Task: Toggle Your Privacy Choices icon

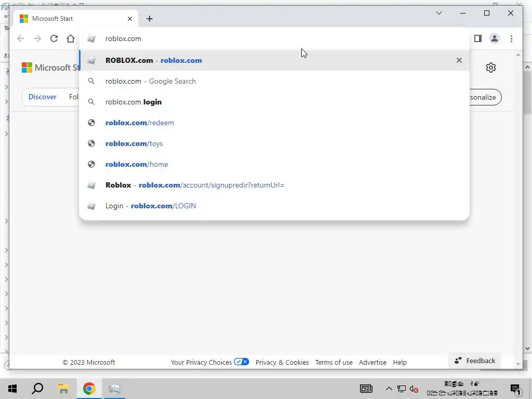Action: coord(241,362)
